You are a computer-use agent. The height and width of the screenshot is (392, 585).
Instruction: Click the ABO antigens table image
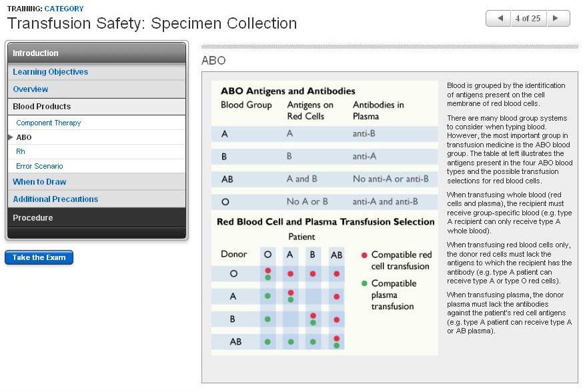click(x=325, y=218)
